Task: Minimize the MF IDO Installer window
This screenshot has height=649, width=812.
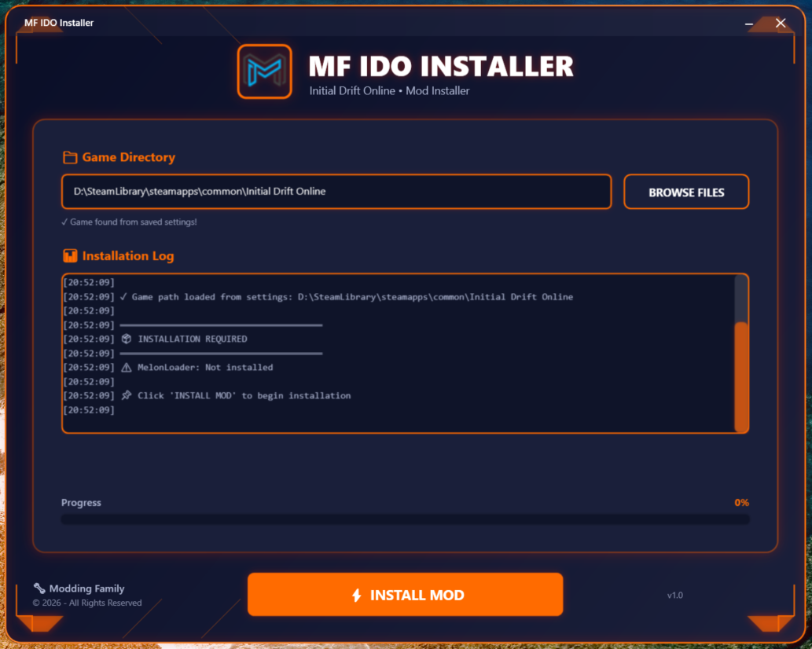Action: pyautogui.click(x=750, y=23)
